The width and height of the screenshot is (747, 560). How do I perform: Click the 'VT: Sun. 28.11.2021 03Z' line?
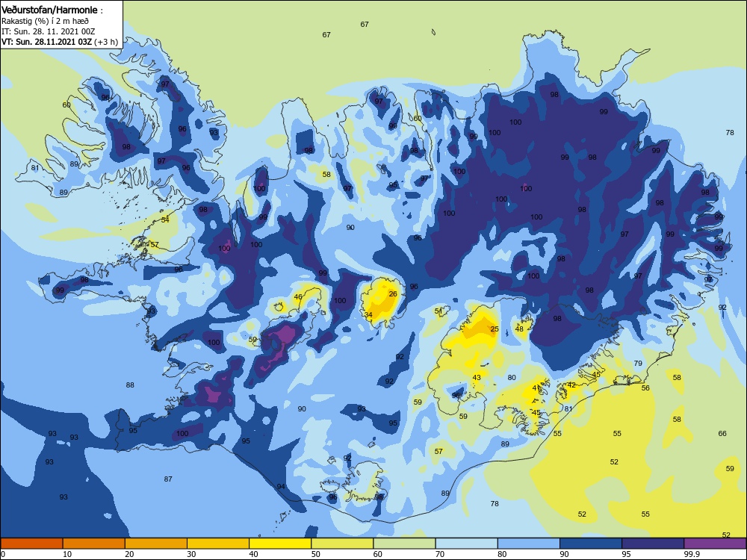[46, 41]
